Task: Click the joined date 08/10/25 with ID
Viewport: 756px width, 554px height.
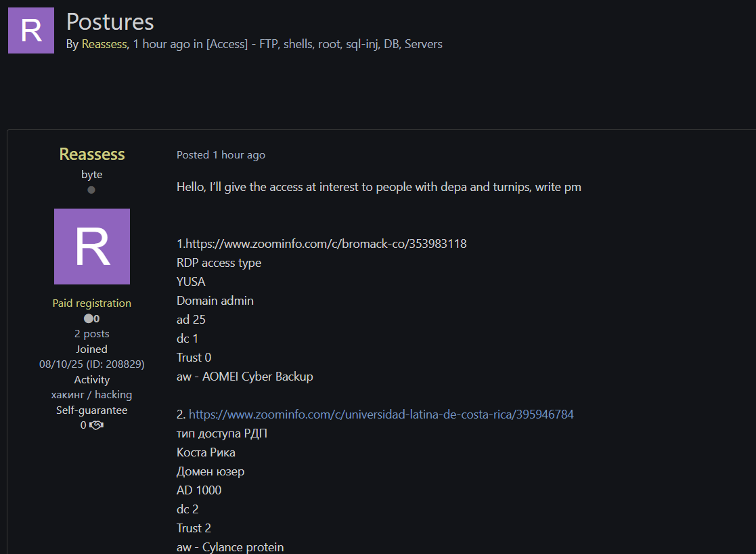Action: 92,364
